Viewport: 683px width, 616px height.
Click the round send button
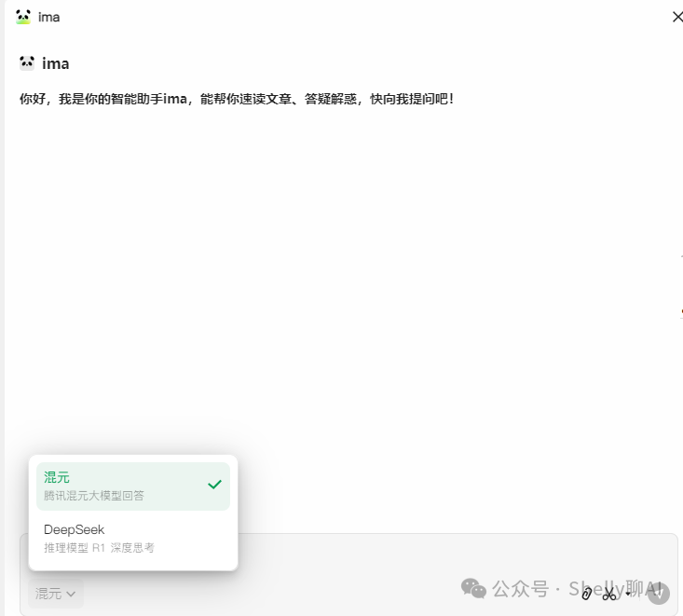(659, 594)
